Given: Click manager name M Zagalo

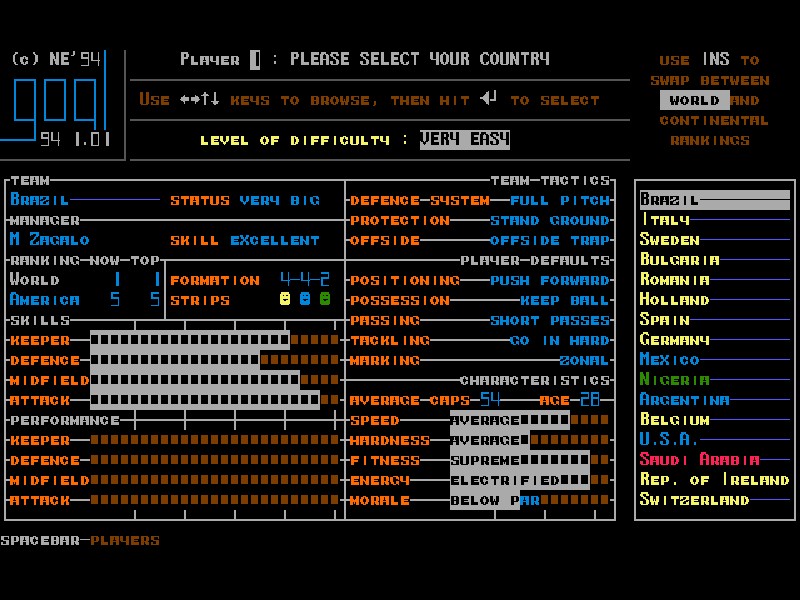Looking at the screenshot, I should pos(50,240).
